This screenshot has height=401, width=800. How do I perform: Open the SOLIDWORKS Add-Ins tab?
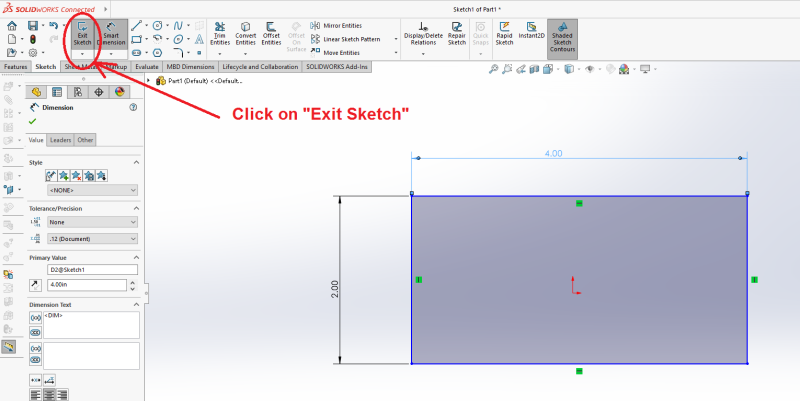click(337, 67)
